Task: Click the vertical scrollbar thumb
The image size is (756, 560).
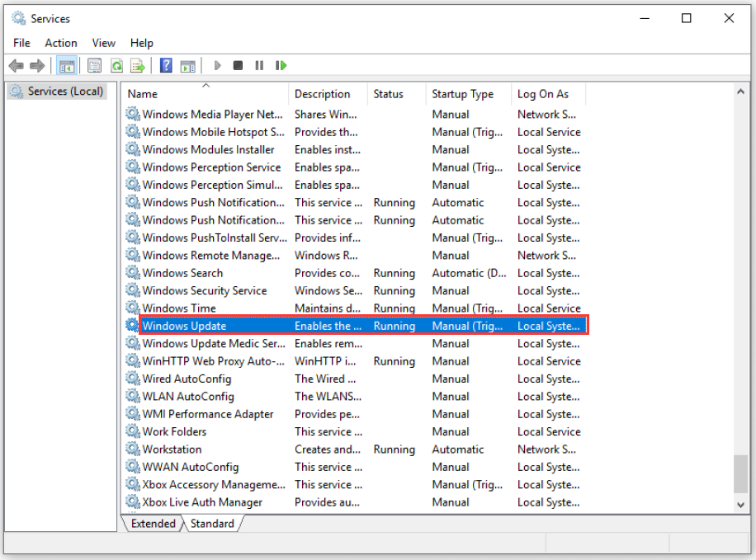Action: coord(740,473)
